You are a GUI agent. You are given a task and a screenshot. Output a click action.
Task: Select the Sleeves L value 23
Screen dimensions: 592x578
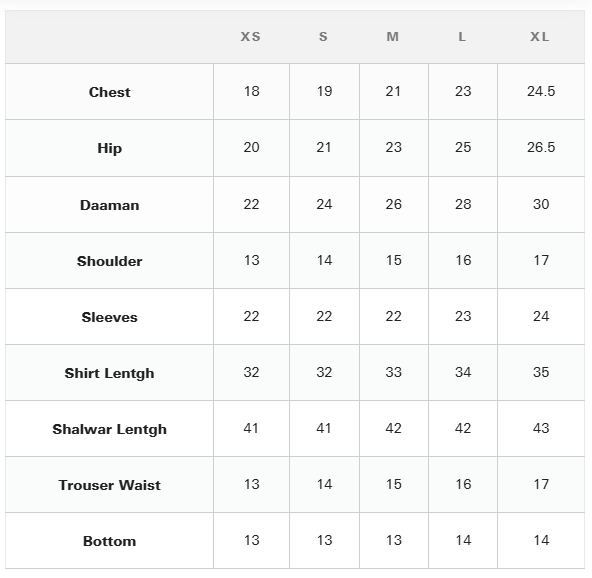(x=463, y=316)
